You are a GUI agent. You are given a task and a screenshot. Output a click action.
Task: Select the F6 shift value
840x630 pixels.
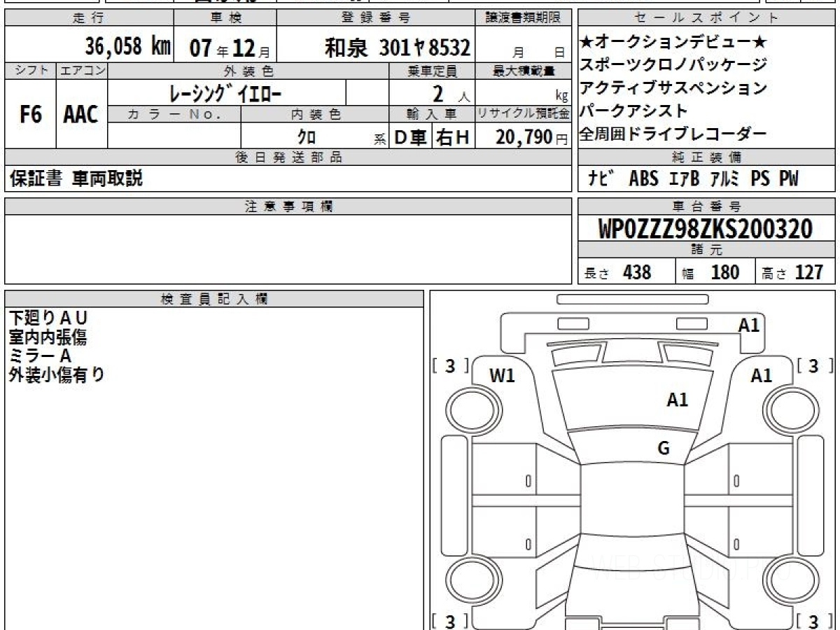[x=30, y=115]
